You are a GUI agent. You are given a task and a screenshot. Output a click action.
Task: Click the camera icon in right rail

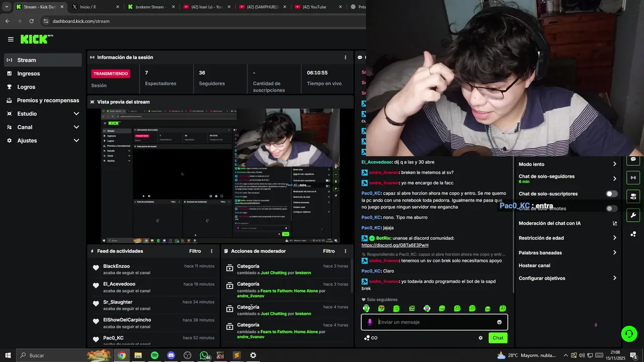633,196
